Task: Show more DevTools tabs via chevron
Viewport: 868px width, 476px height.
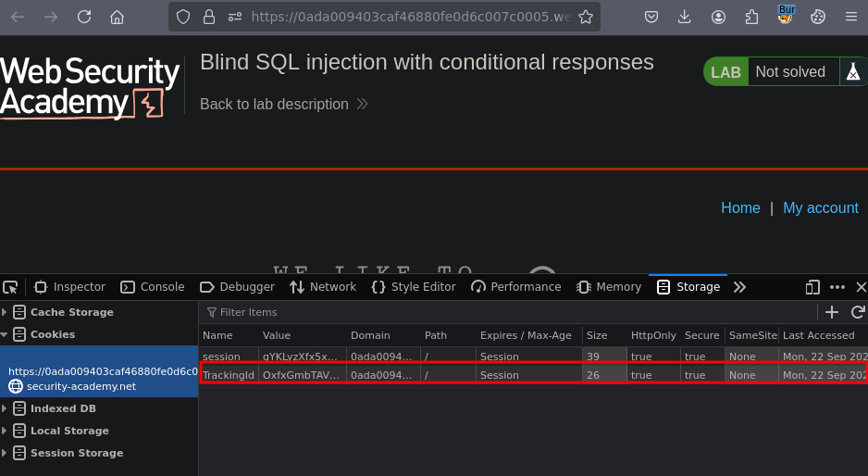Action: click(739, 287)
